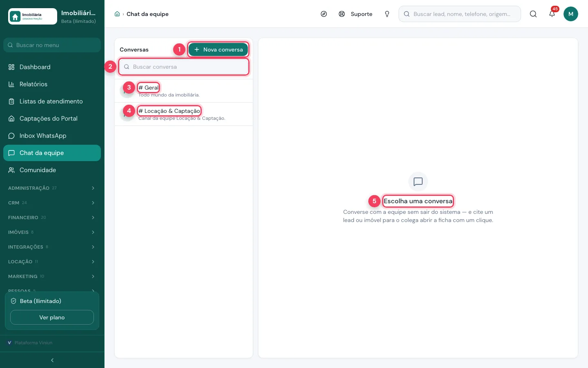
Task: Click the Suporte link text
Action: pos(361,14)
